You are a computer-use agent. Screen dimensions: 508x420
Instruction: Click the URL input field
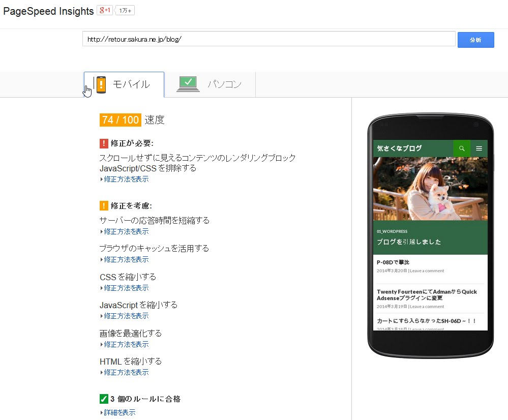[269, 39]
